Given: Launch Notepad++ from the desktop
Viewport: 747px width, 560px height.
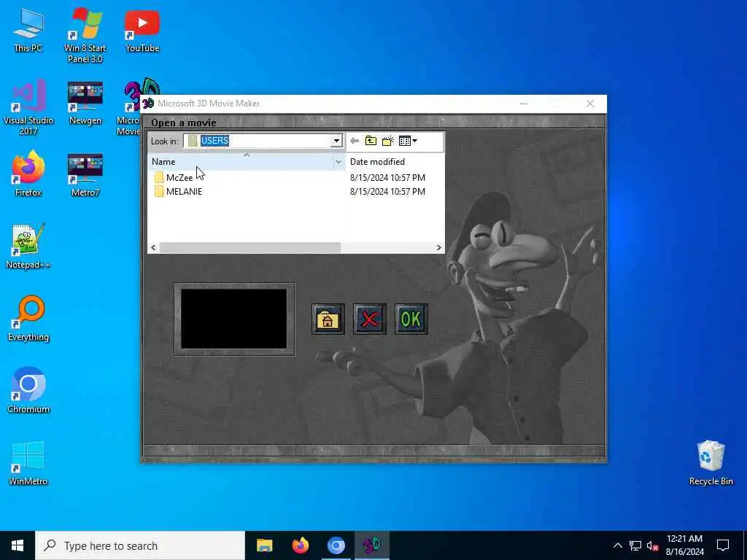Looking at the screenshot, I should pos(28,246).
